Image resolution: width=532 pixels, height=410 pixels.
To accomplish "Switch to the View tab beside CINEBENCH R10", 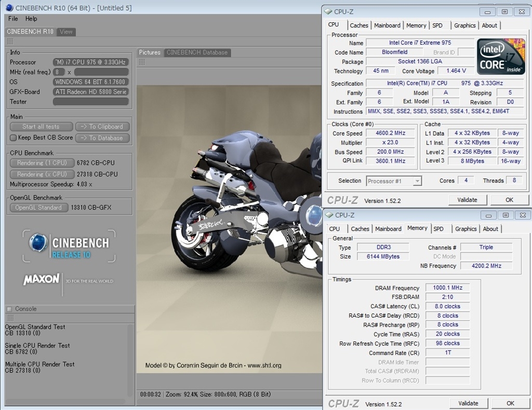I will [x=66, y=32].
